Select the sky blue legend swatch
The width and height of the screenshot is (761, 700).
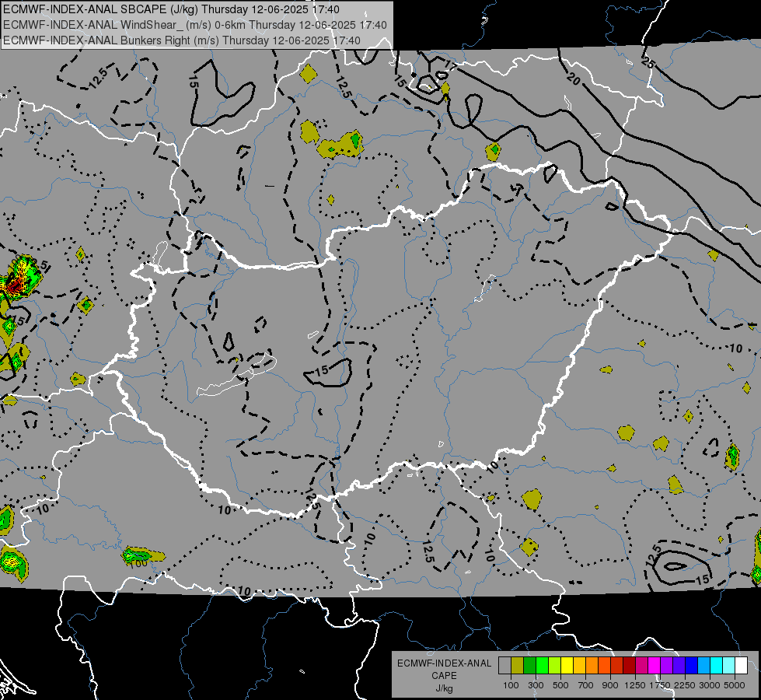pos(703,666)
